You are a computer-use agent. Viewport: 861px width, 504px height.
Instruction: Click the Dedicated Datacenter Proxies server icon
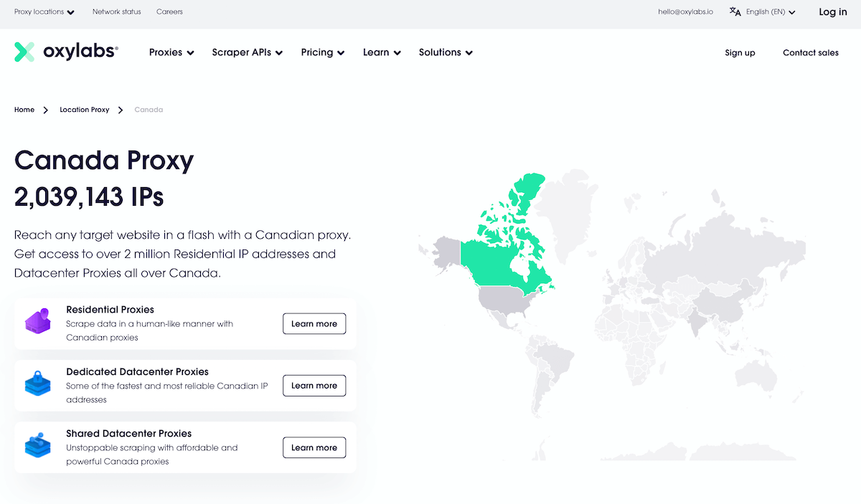[x=37, y=384]
